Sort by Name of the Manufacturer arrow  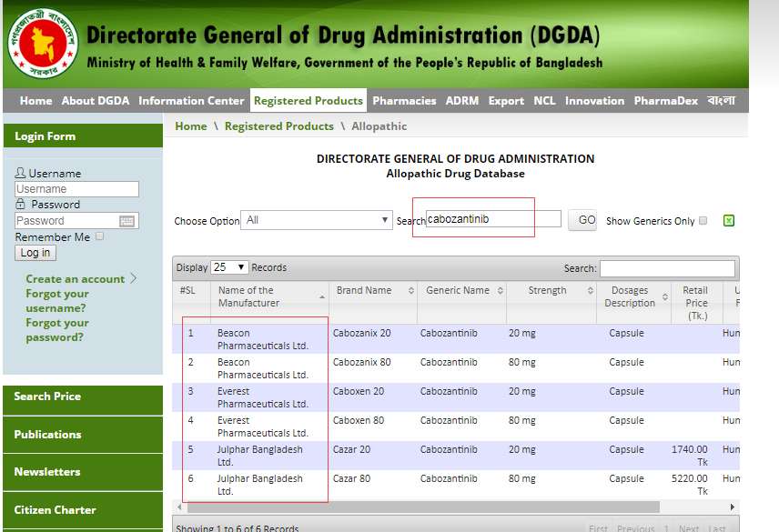[322, 296]
